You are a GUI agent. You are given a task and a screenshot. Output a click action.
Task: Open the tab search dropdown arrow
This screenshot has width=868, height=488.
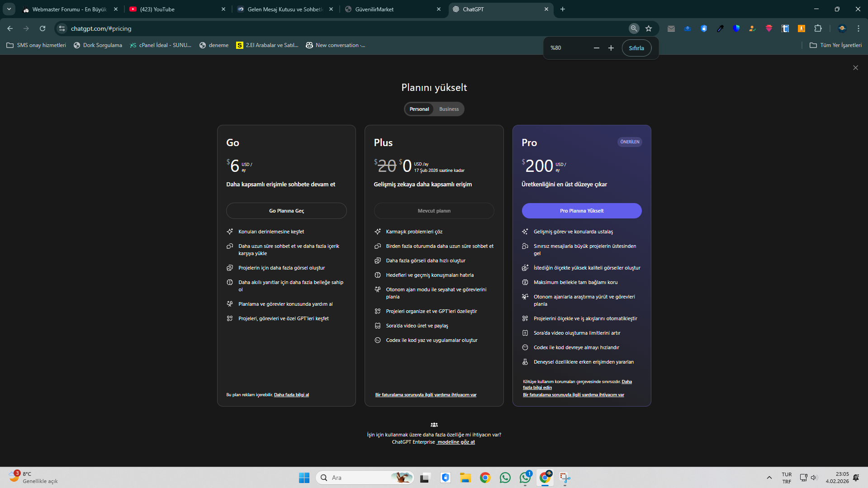(x=9, y=9)
